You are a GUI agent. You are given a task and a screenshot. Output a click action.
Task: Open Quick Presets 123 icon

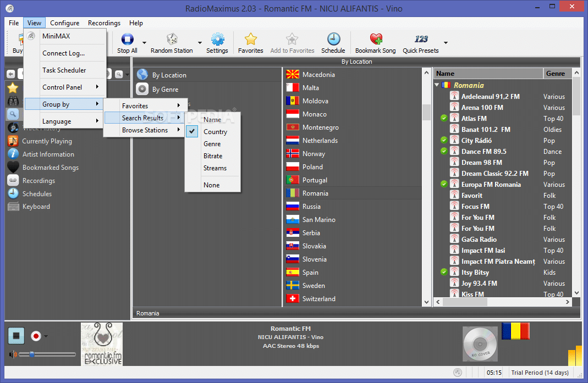[x=421, y=39]
